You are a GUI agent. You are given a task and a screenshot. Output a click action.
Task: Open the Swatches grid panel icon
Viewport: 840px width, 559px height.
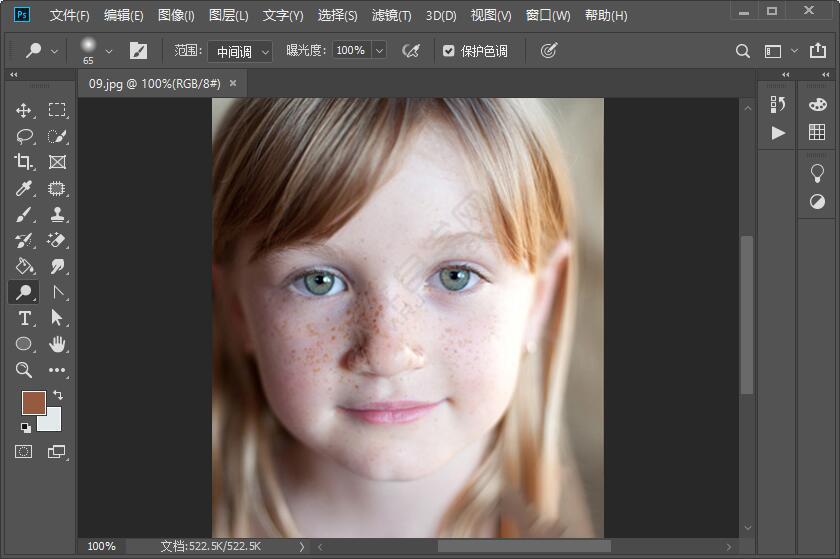[x=817, y=132]
